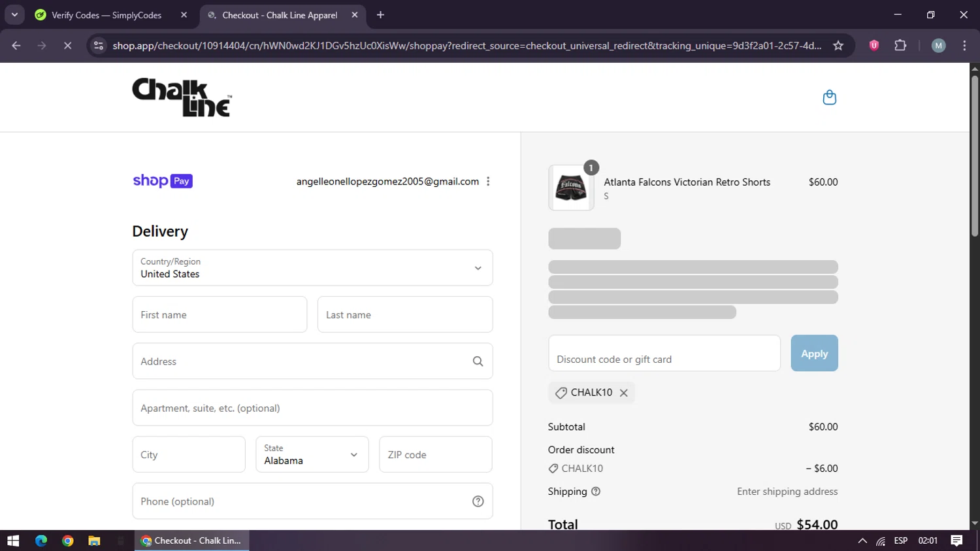Open the network wifi tray icon
This screenshot has height=551, width=980.
pyautogui.click(x=881, y=541)
